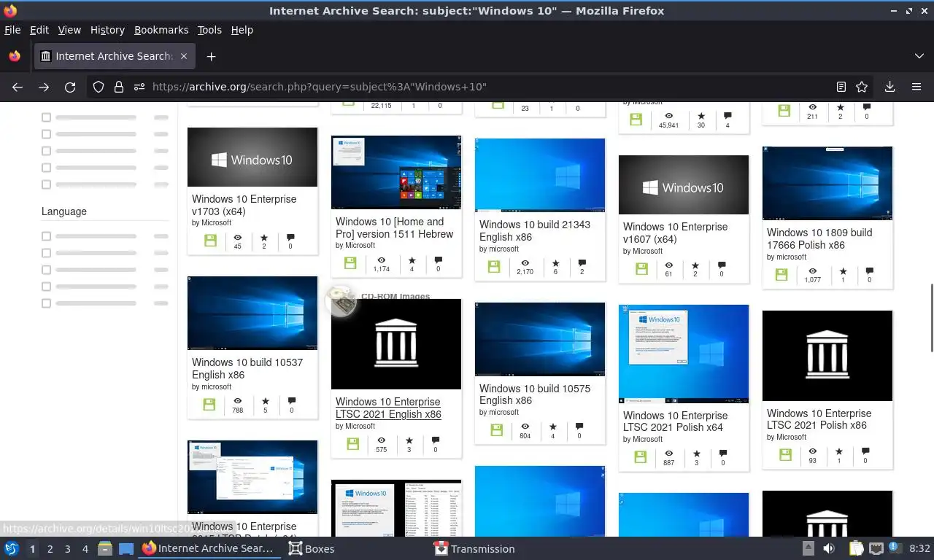Image resolution: width=934 pixels, height=560 pixels.
Task: Bookmark this page with the star icon
Action: pos(862,87)
